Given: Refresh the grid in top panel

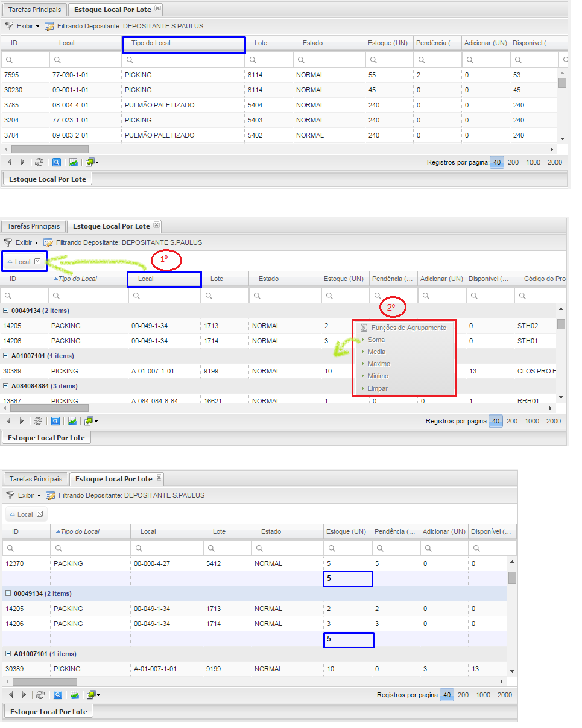Looking at the screenshot, I should point(39,162).
